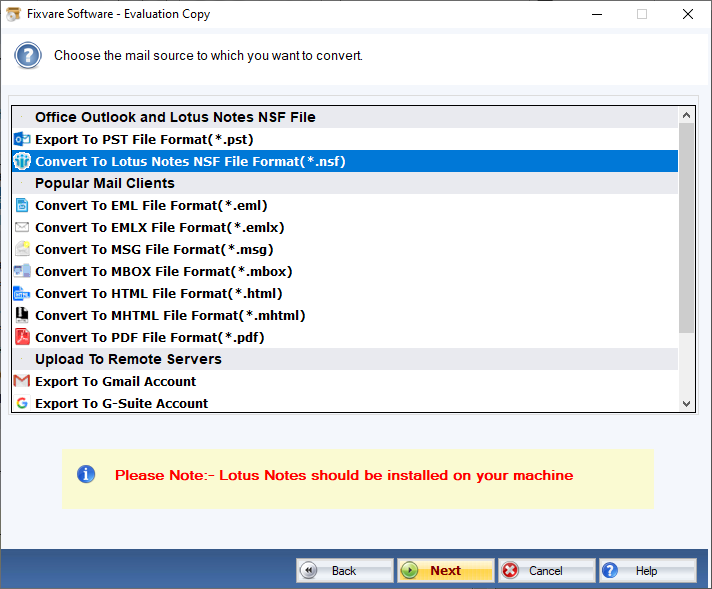
Task: Click the list scrollbar down arrow
Action: 687,403
